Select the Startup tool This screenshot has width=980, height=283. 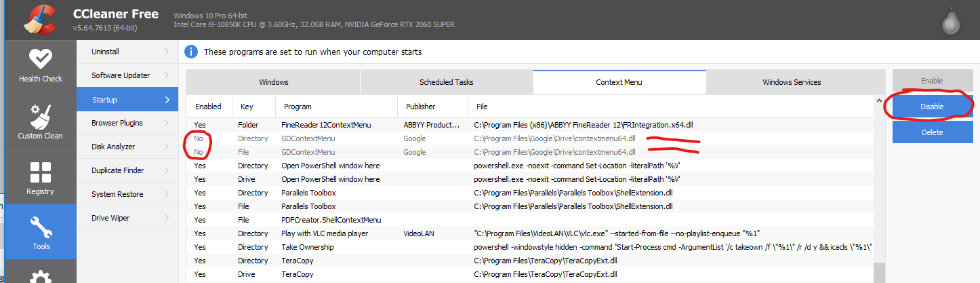point(127,99)
